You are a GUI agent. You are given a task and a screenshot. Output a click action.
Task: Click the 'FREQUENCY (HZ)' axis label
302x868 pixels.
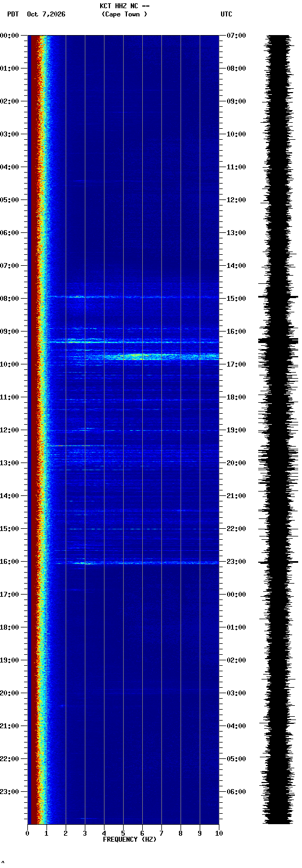click(130, 840)
